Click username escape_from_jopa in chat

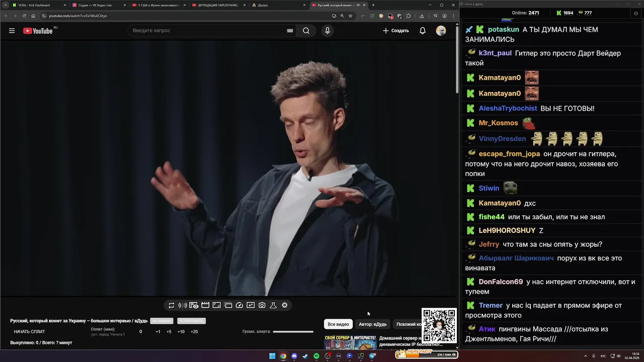click(509, 154)
